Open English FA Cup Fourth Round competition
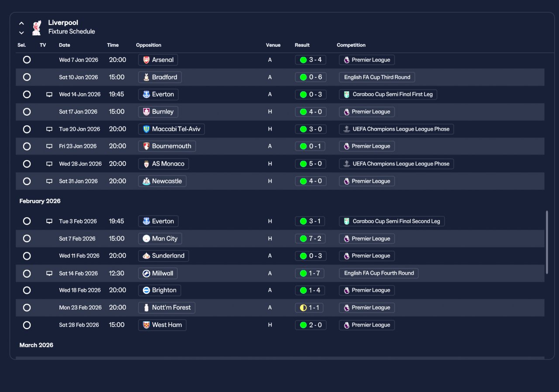Screen dimensions: 559x392 tap(379, 273)
